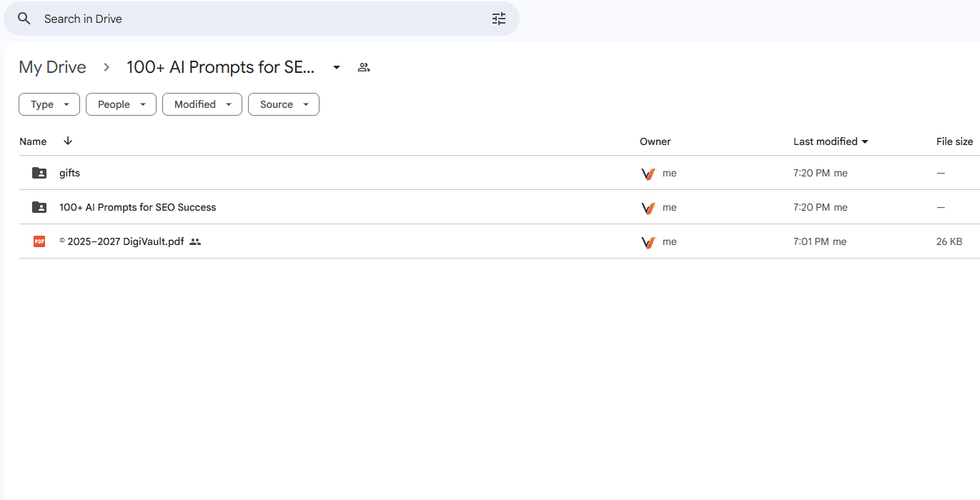Focus the Search in Drive field
The image size is (980, 500).
pos(262,19)
